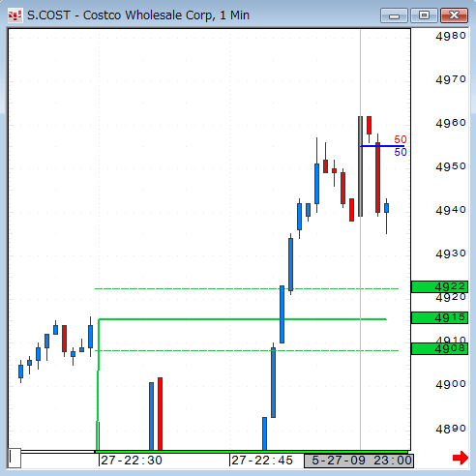Click the window title S.COST Costco Wholesale Corp

[138, 15]
